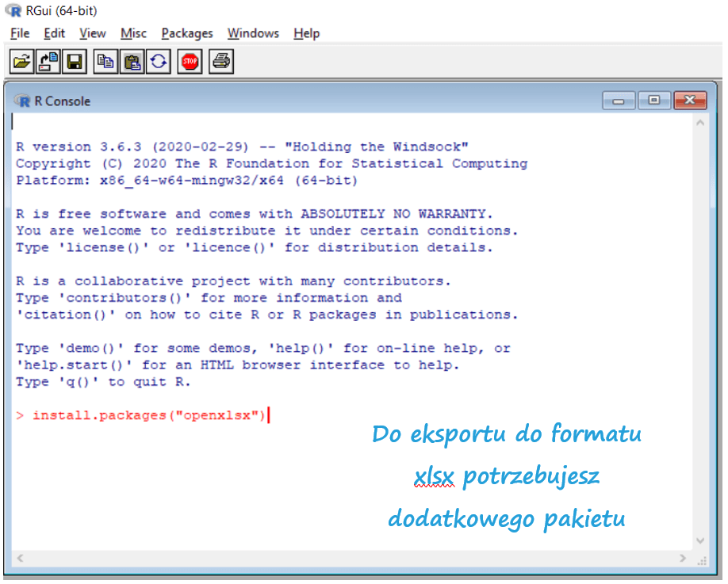
Task: Click the Open script toolbar icon
Action: [23, 61]
